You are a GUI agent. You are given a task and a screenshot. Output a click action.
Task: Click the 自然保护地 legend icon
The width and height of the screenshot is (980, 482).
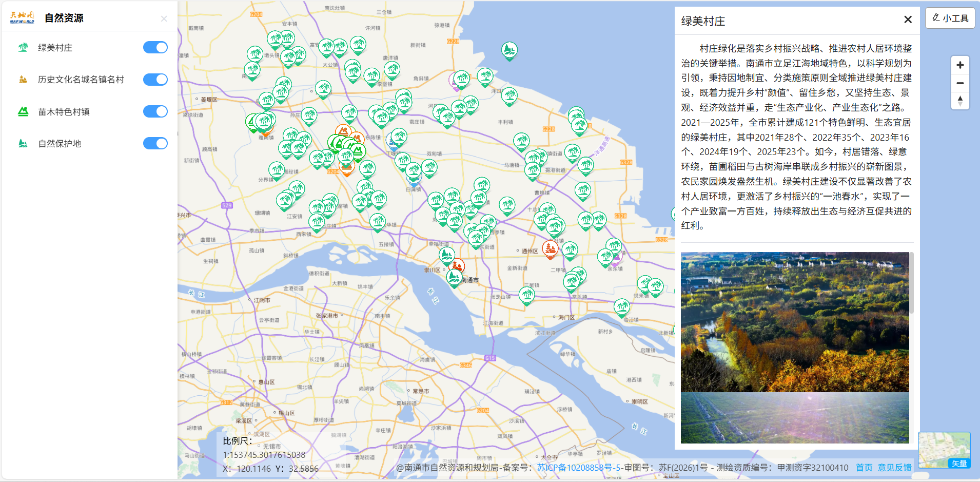[x=23, y=143]
